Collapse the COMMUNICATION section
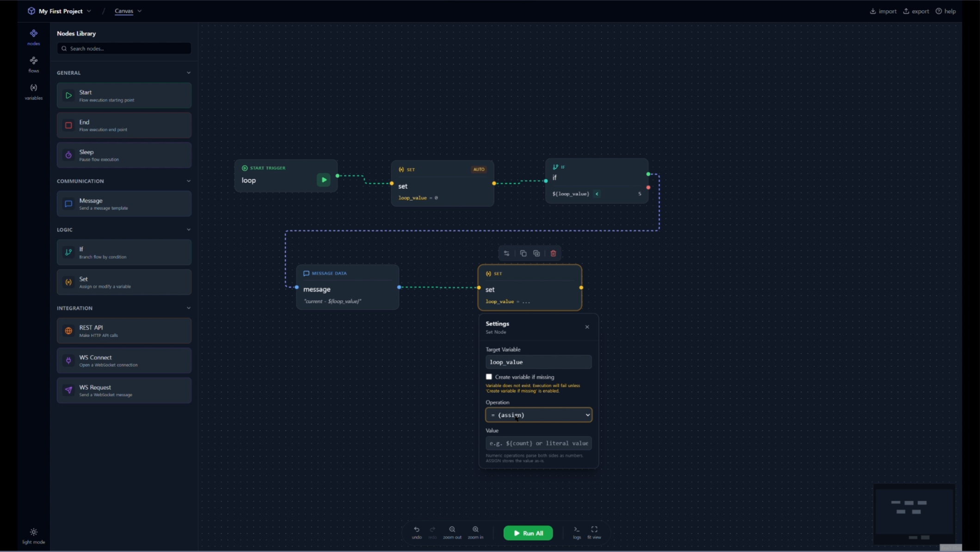The width and height of the screenshot is (980, 552). (x=188, y=181)
